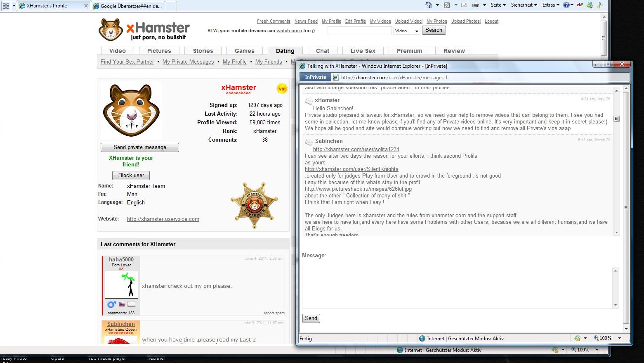
Task: Click into the site search text field
Action: pos(359,31)
